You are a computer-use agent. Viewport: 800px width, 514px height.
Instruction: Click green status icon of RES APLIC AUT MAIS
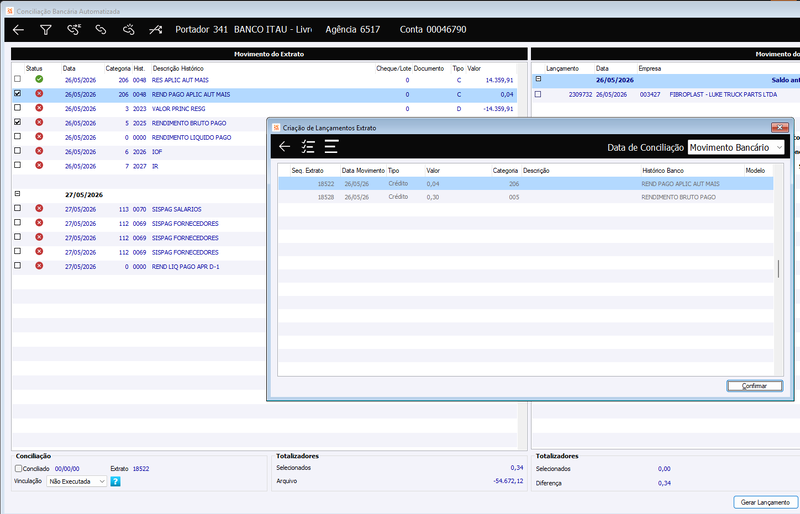(39, 79)
